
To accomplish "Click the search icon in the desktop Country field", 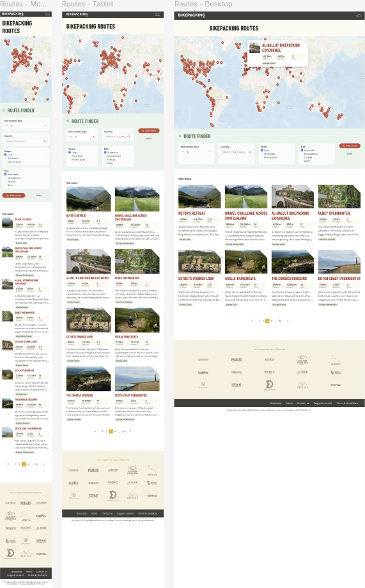I will pos(249,152).
